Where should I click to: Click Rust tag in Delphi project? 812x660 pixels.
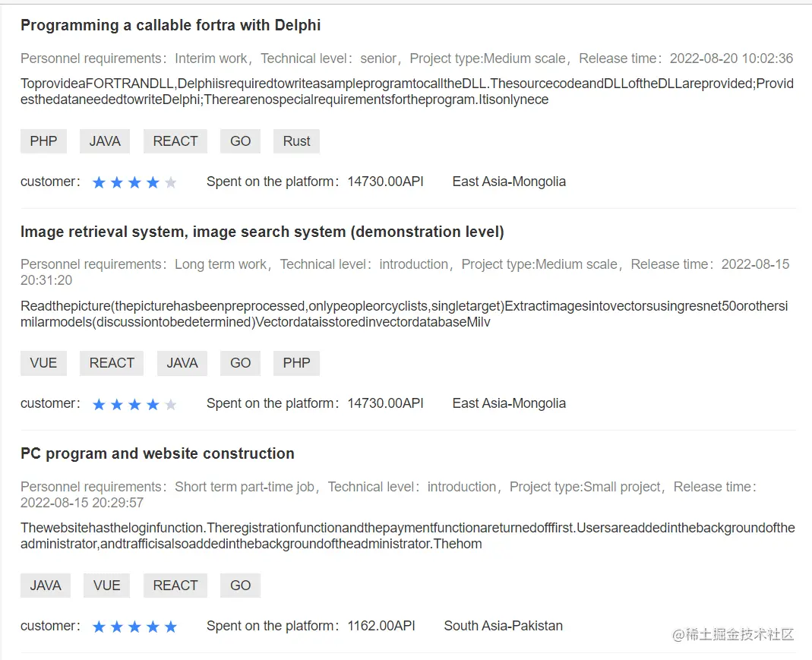point(296,141)
